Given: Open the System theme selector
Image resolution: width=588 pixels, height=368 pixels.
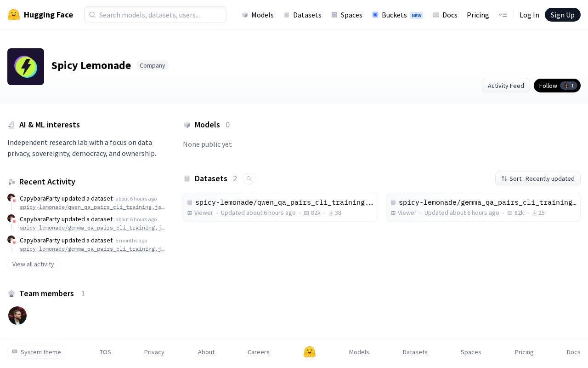Looking at the screenshot, I should click(x=37, y=352).
